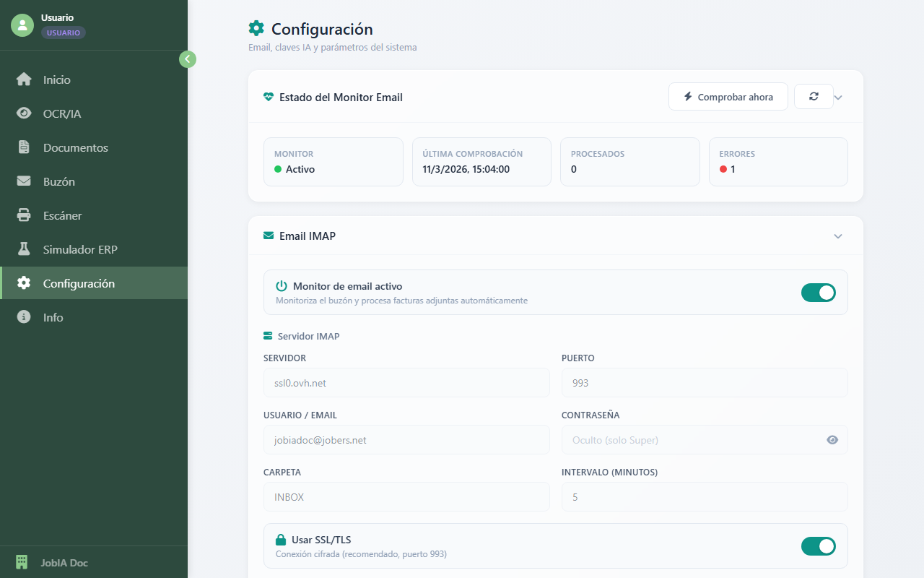The height and width of the screenshot is (578, 924).
Task: Disable the Monitor de email activo switch
Action: 818,293
